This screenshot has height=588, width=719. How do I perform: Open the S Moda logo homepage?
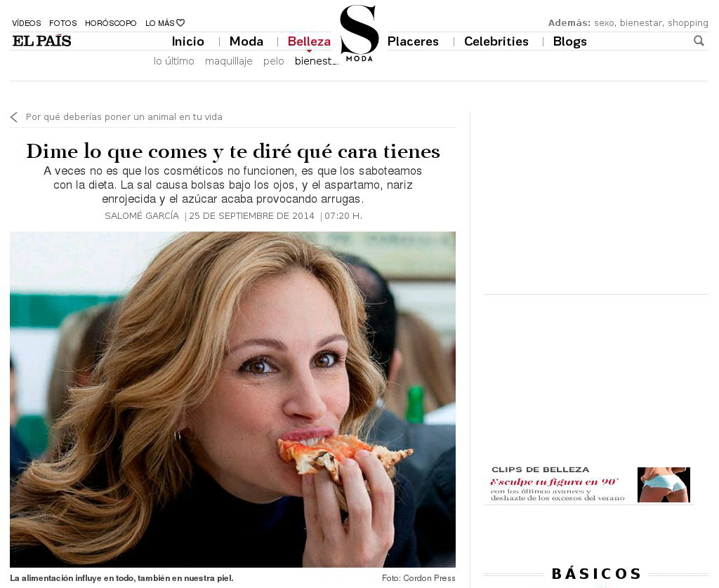pyautogui.click(x=359, y=33)
